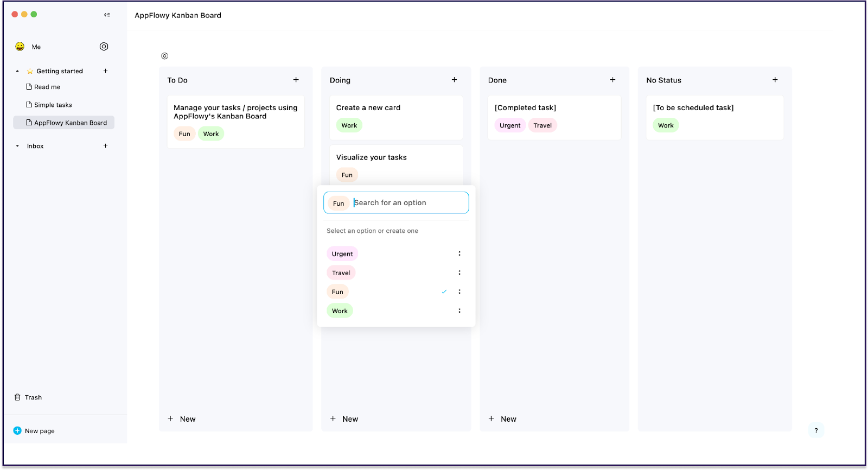This screenshot has height=470, width=868.
Task: Add a page under Inbox
Action: [106, 146]
